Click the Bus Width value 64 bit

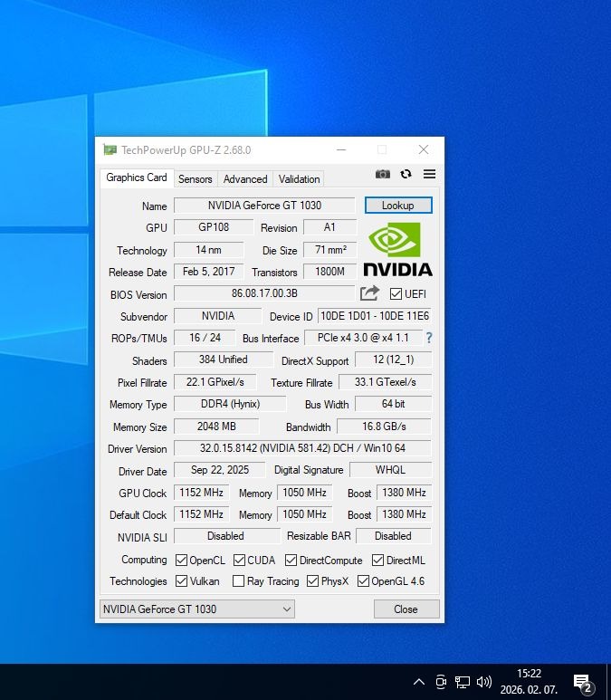pyautogui.click(x=393, y=404)
